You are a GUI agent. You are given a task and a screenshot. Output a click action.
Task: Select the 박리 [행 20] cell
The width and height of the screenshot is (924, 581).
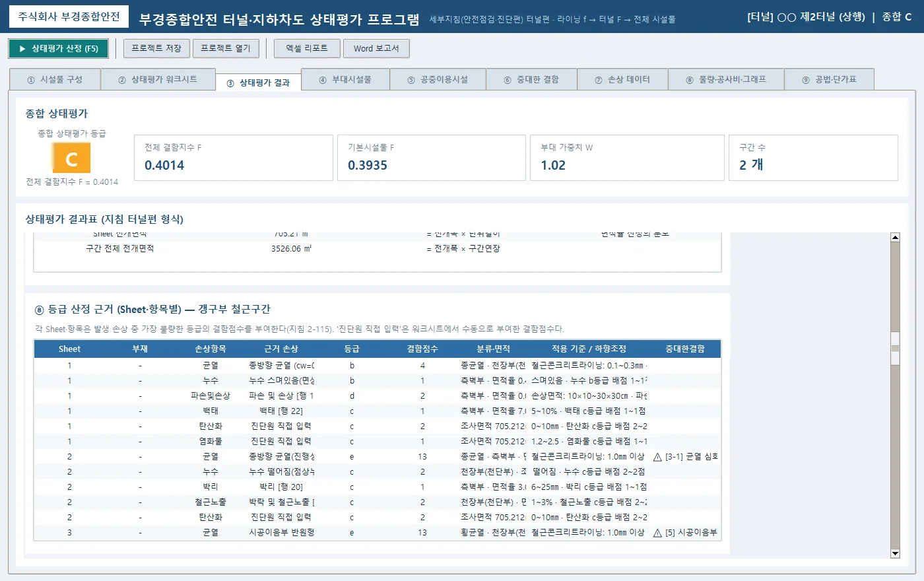coord(281,487)
